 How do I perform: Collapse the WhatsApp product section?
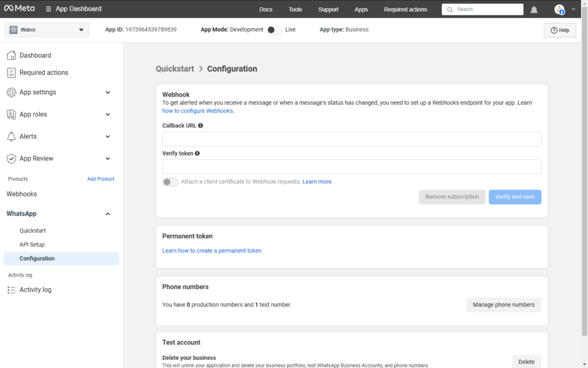click(107, 214)
